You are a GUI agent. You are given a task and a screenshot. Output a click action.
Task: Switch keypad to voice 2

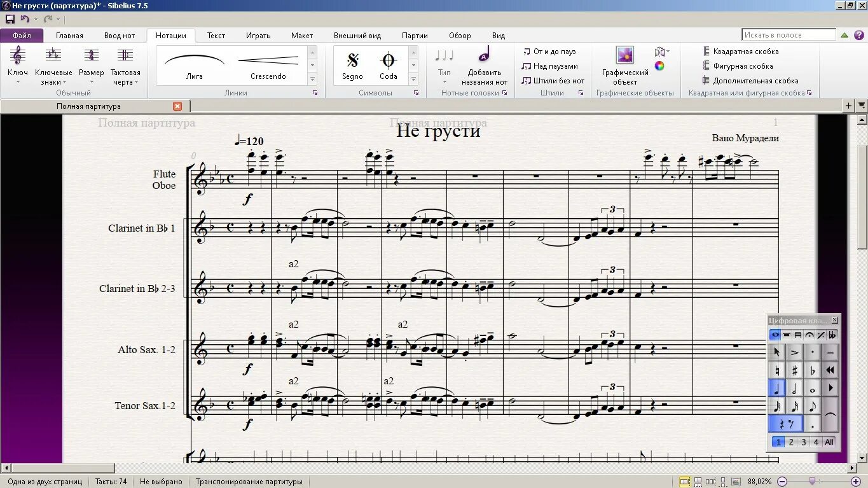791,442
